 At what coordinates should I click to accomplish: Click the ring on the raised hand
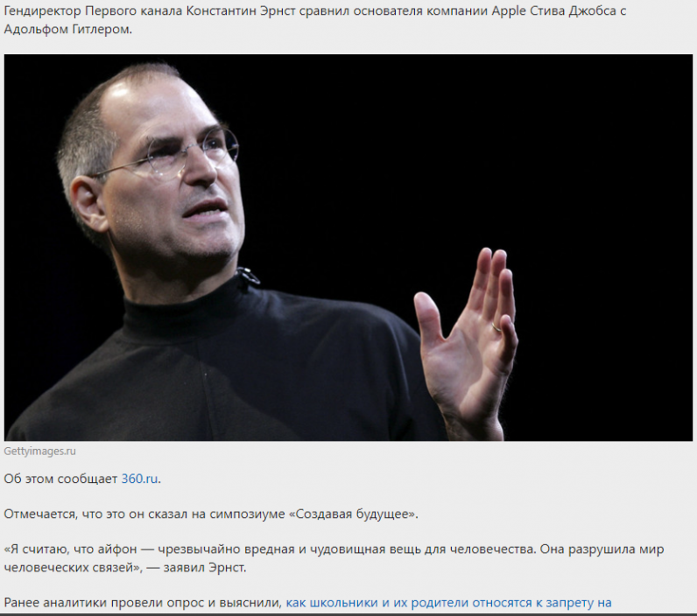point(496,327)
